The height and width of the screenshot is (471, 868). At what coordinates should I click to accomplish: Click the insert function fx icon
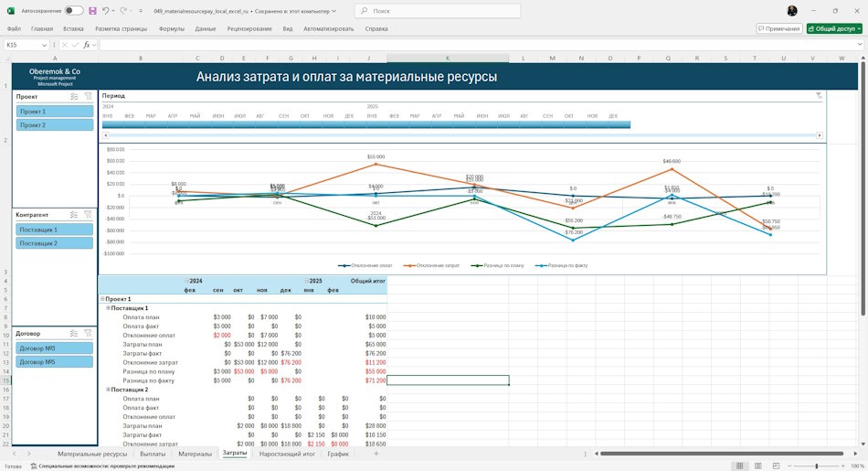(x=87, y=45)
